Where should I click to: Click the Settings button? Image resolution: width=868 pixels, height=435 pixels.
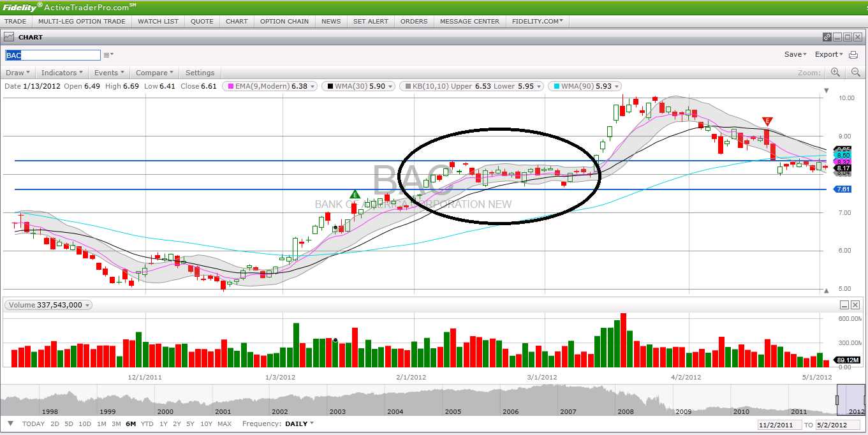tap(200, 73)
